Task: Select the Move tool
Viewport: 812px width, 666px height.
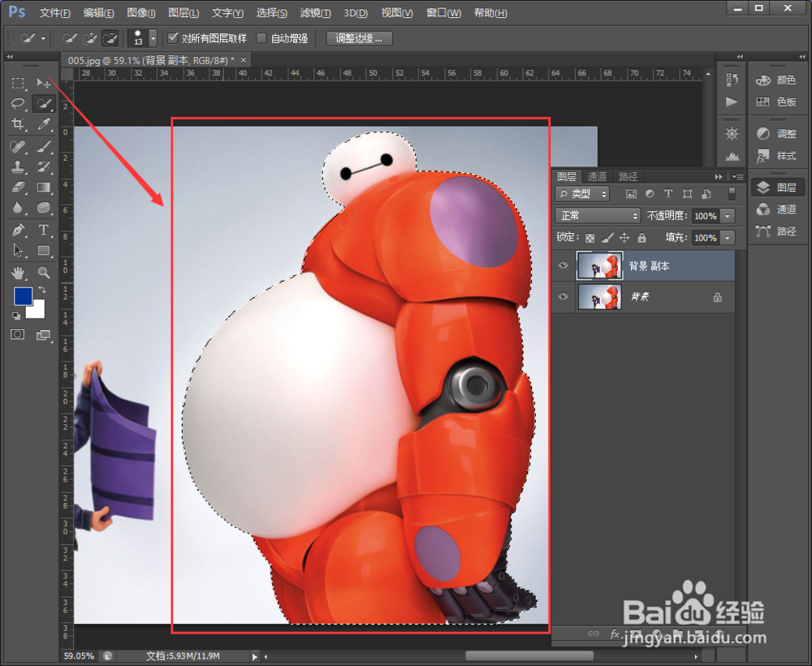Action: 44,83
